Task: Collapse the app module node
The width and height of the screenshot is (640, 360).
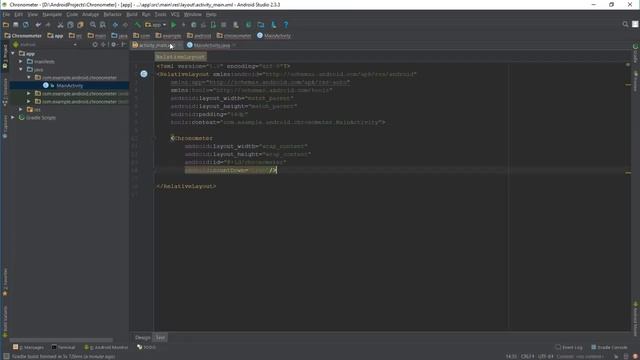Action: [13, 53]
